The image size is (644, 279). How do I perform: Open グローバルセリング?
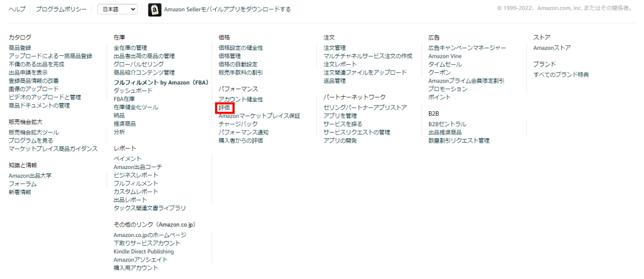pyautogui.click(x=138, y=65)
